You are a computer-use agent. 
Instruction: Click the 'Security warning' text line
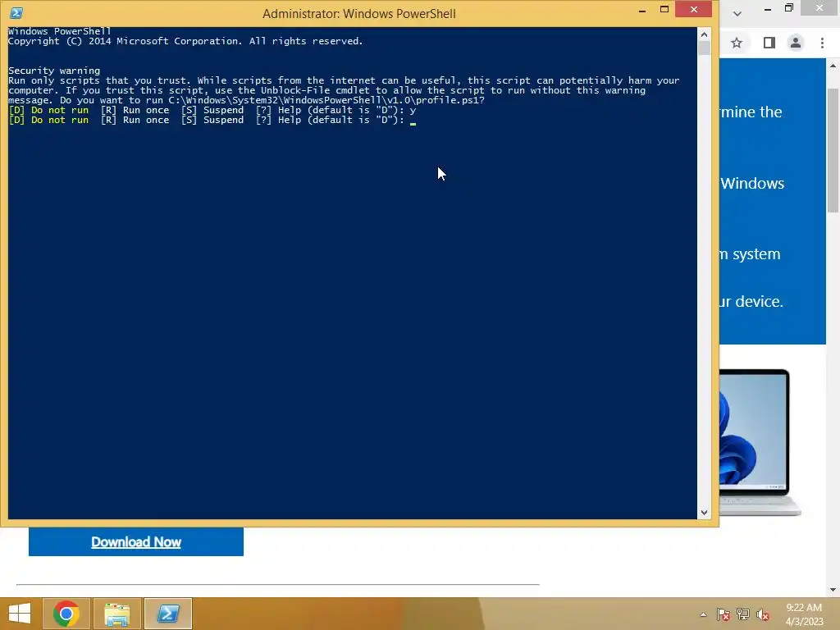pyautogui.click(x=54, y=71)
